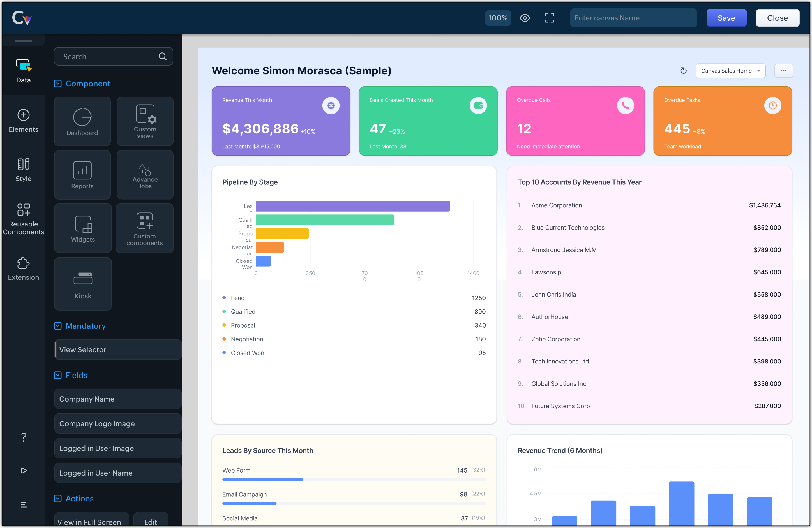Select the Kiosk component tile
The height and width of the screenshot is (528, 812).
pos(82,284)
